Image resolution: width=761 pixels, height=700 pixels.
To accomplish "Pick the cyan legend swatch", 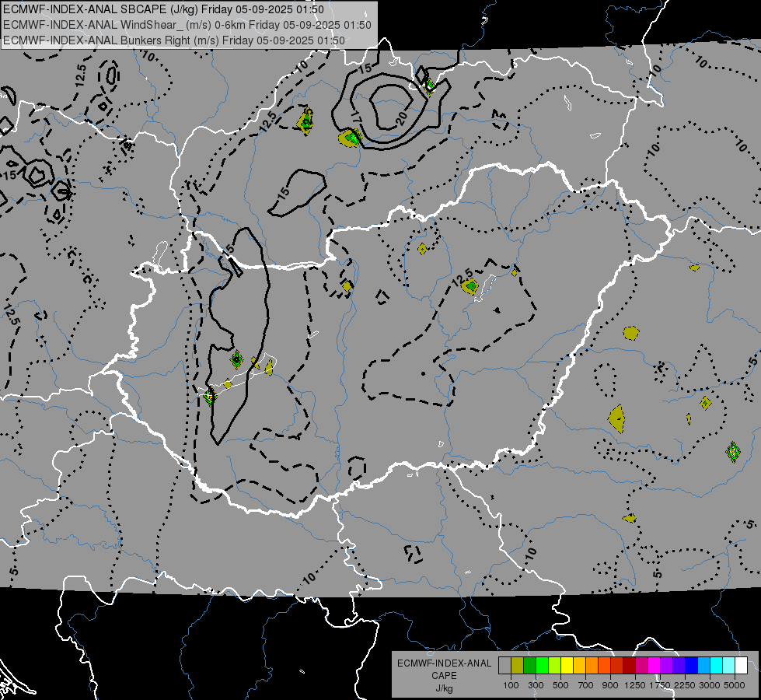I will coord(717,666).
